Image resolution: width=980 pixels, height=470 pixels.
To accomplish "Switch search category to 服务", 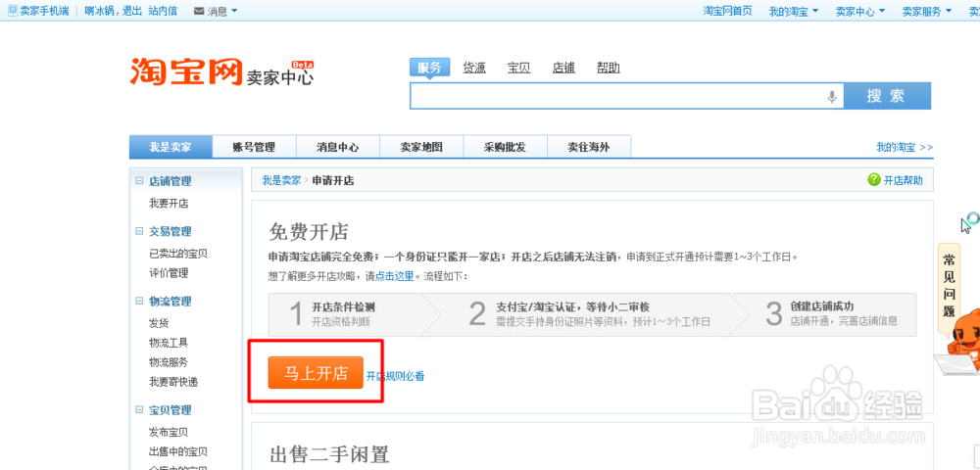I will coord(429,68).
